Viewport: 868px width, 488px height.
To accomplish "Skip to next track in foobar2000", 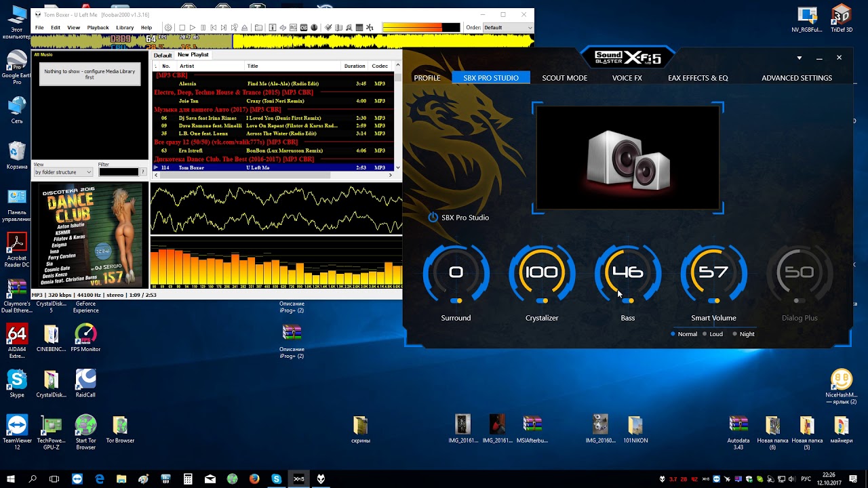I will point(224,28).
